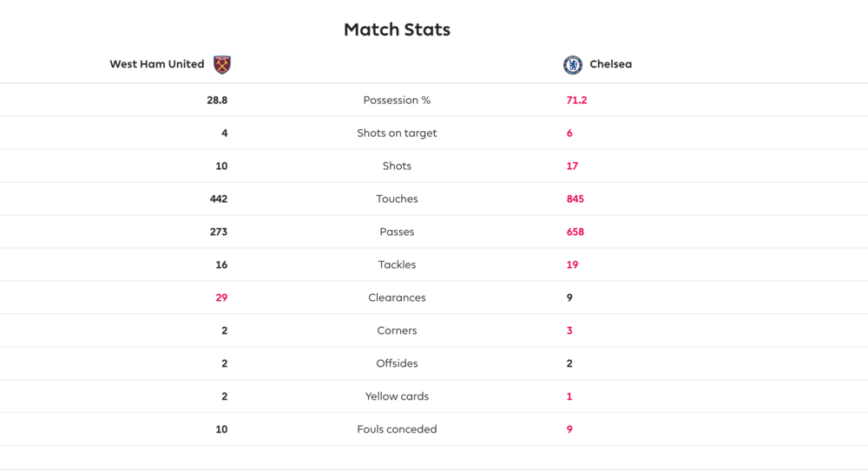Select the Fouls conceded label
The image size is (868, 470).
397,429
